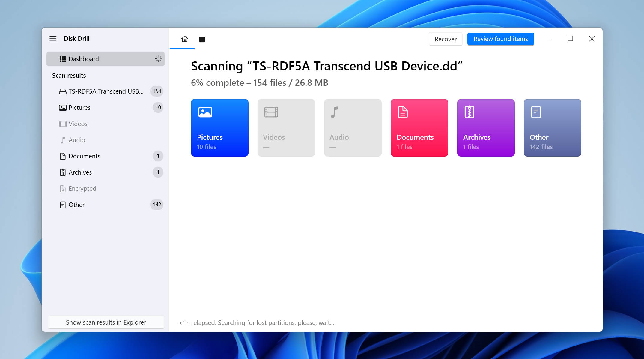Screen dimensions: 644x359
Task: Click the document icon on the Documents card
Action: 403,112
